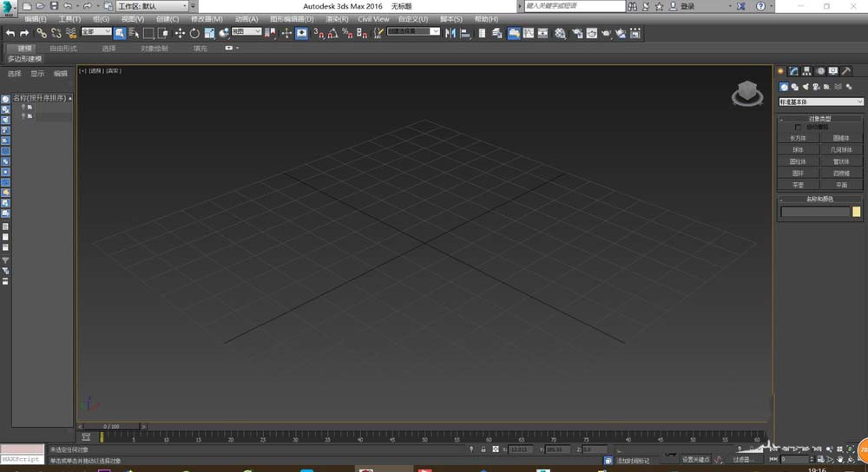Toggle the Angle Snap button
Viewport: 868px width, 472px height.
pyautogui.click(x=332, y=33)
